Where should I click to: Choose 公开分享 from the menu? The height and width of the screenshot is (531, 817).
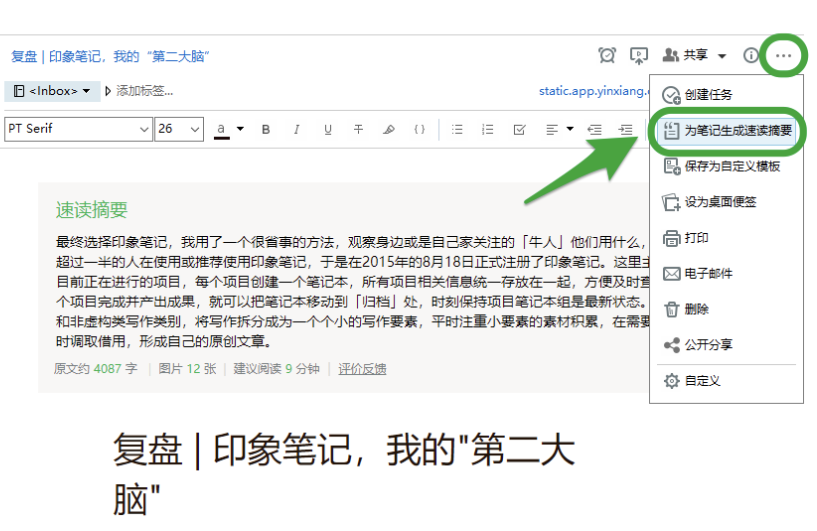point(726,345)
